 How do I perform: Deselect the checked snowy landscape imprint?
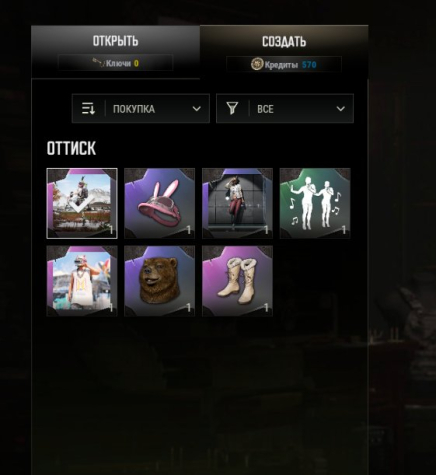(x=82, y=203)
